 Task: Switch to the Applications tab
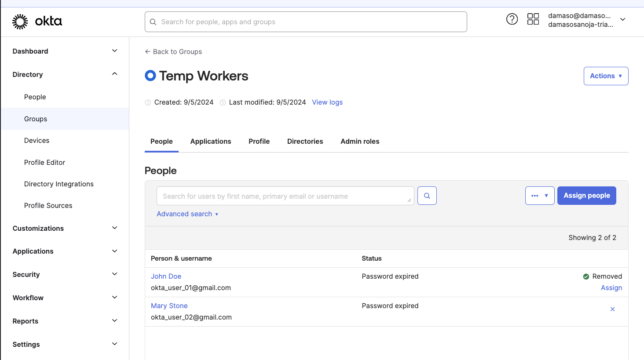211,141
